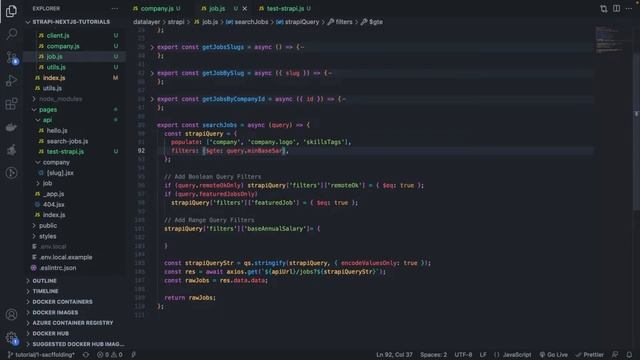Change indentation Spaces: 2

tap(433, 355)
